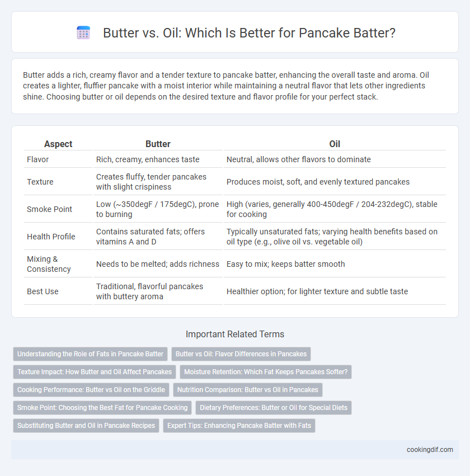Open 'Nutrition Comparison: Butter vs Oil in Pancakes'
The width and height of the screenshot is (470, 476).
tap(248, 390)
